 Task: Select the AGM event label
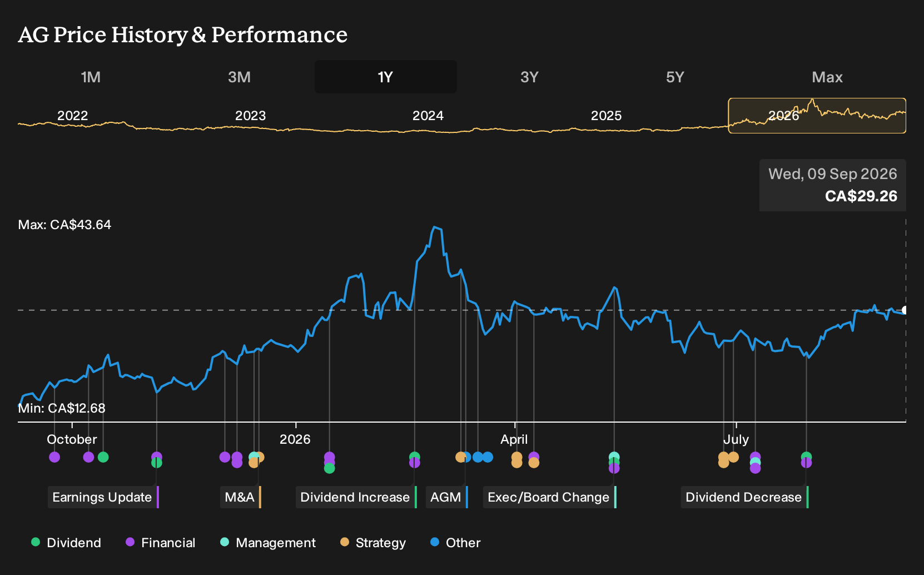[447, 497]
